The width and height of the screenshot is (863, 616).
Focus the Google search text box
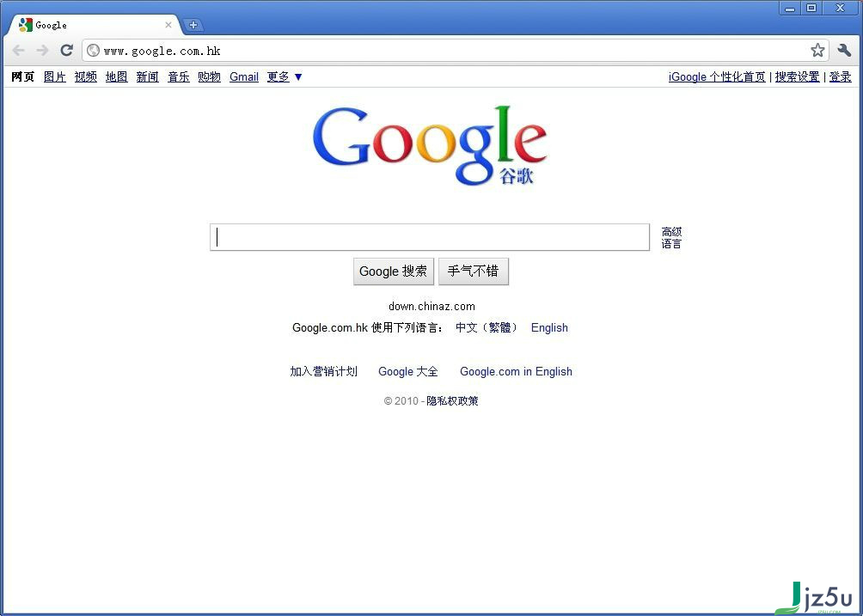(430, 237)
